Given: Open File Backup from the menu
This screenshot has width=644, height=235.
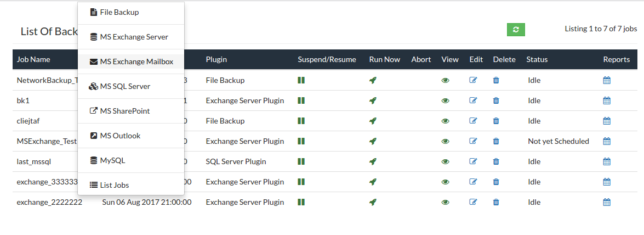Looking at the screenshot, I should coord(130,12).
